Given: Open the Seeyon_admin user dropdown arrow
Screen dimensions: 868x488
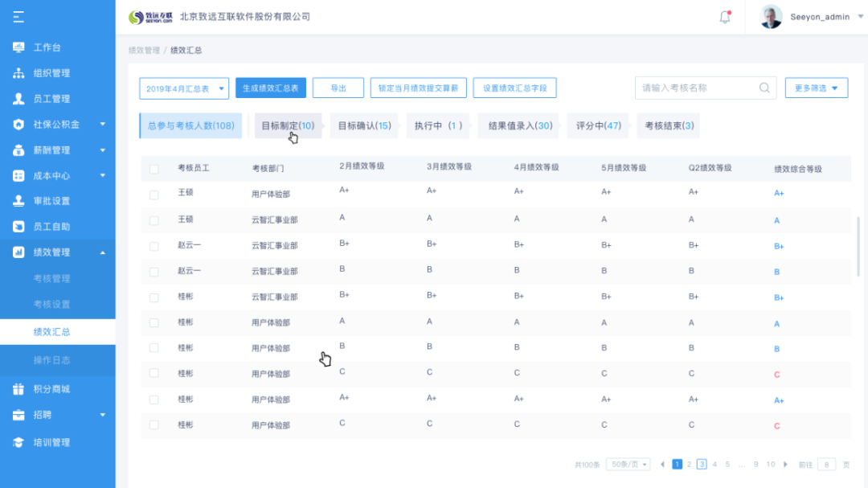Looking at the screenshot, I should pyautogui.click(x=861, y=17).
